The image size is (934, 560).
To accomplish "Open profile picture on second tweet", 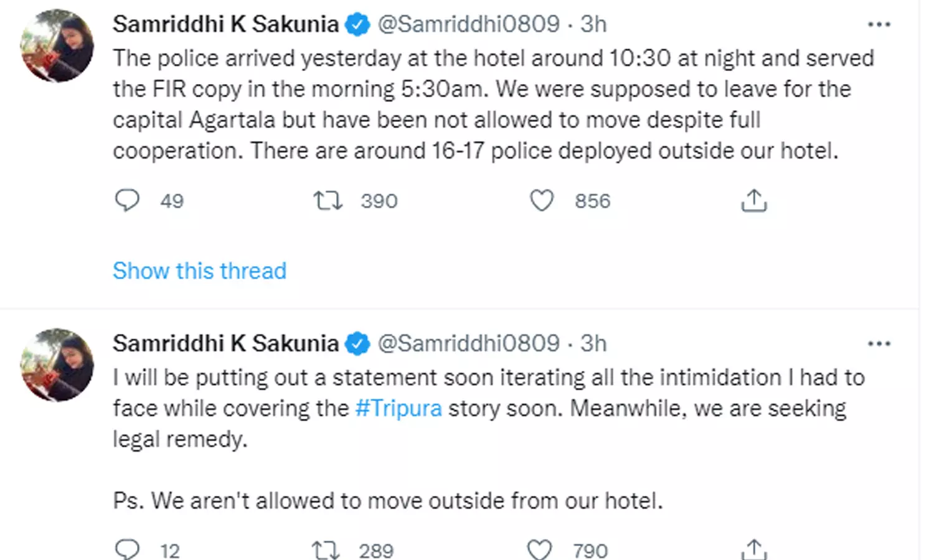I will click(57, 365).
